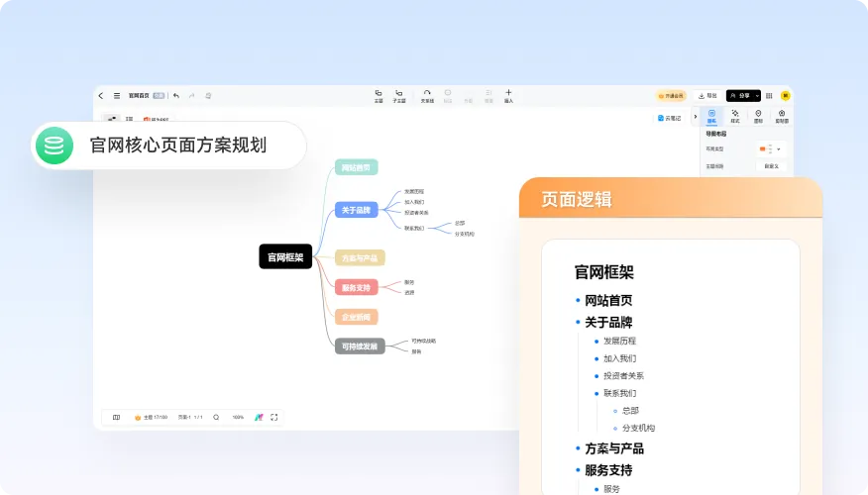Enter fullscreen with the bottom bar icon
This screenshot has width=868, height=495.
[274, 418]
